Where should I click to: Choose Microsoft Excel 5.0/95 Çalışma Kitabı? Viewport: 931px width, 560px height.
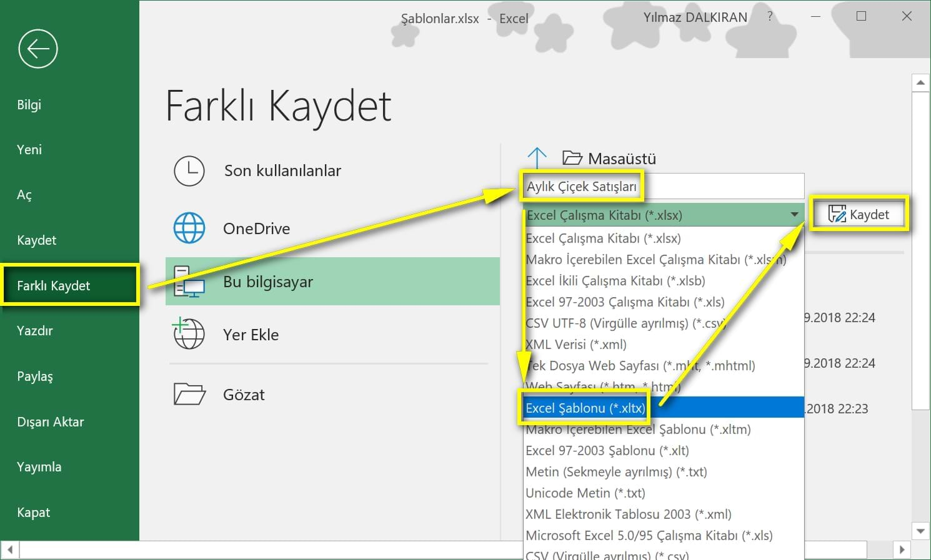[663, 536]
